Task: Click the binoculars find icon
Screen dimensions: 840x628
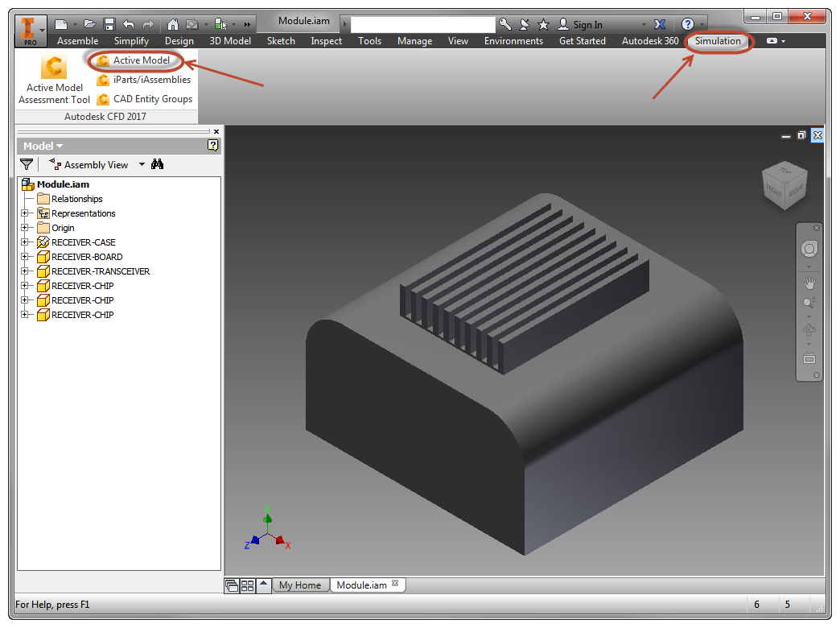Action: click(157, 164)
